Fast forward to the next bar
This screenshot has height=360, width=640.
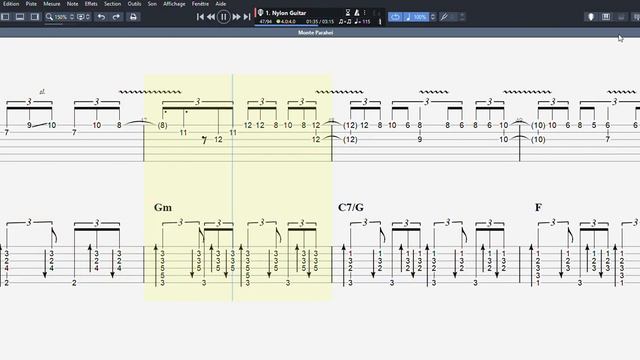click(x=236, y=17)
